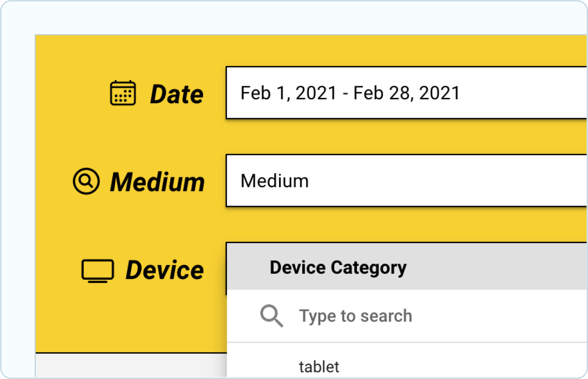Viewport: 588px width, 379px height.
Task: Open the Feb 2021 date range picker
Action: [407, 93]
